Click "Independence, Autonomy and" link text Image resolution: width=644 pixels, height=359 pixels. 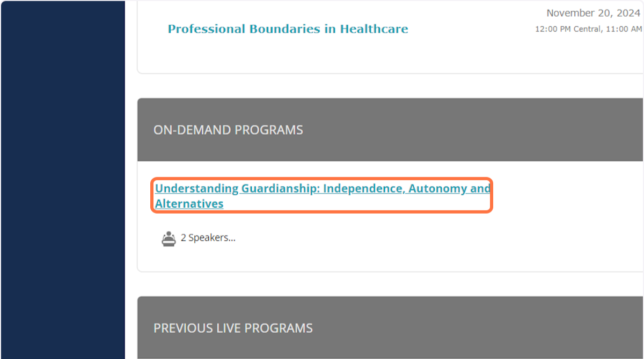(406, 188)
